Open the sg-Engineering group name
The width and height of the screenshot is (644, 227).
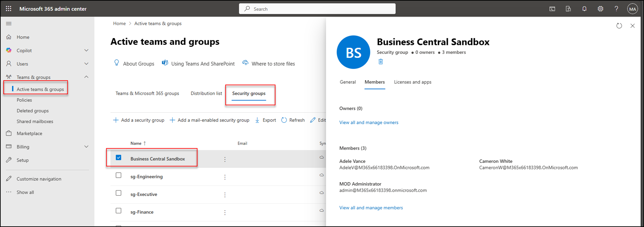pos(147,177)
